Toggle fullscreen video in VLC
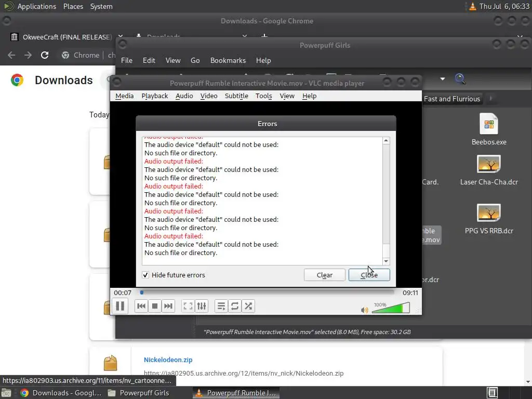Viewport: 532px width, 399px height. 188,306
